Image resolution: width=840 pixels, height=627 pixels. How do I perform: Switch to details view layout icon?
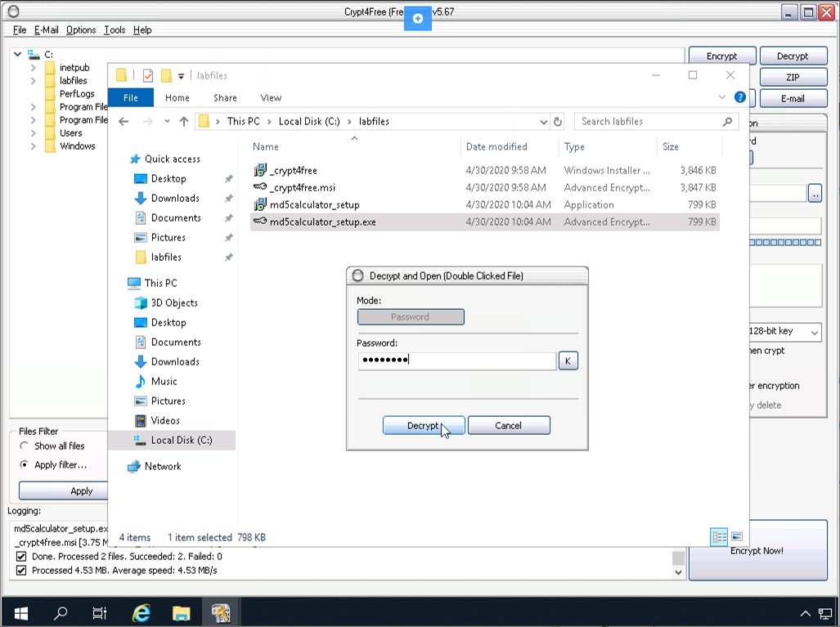click(720, 537)
